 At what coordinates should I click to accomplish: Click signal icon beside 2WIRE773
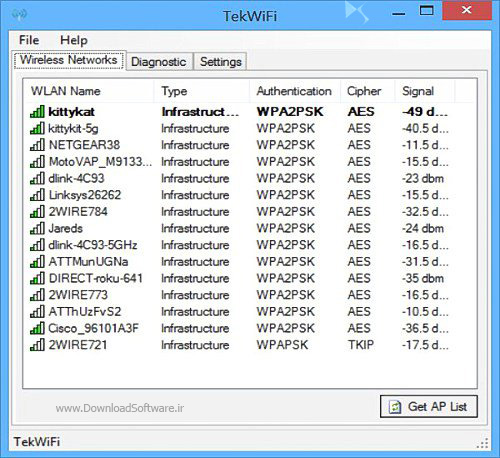tap(37, 295)
